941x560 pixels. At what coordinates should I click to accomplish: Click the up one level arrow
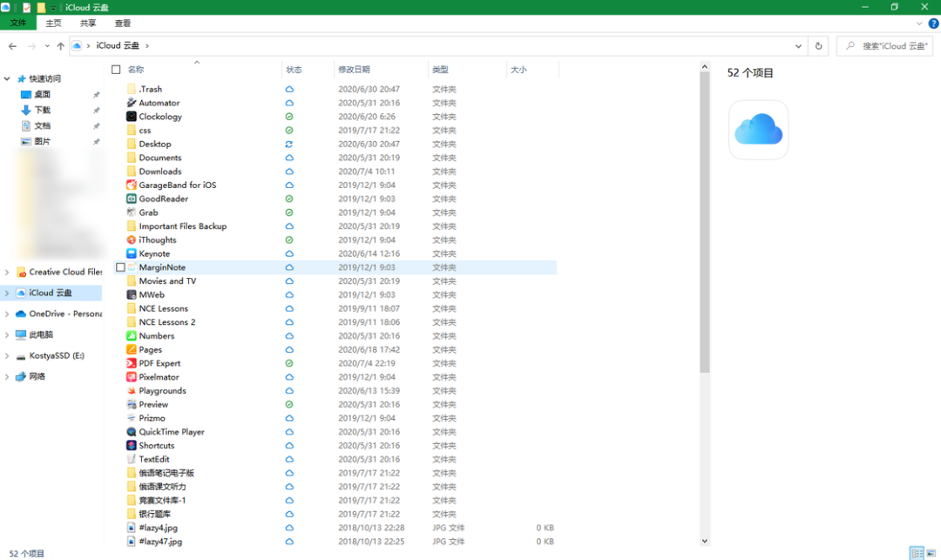(x=60, y=46)
